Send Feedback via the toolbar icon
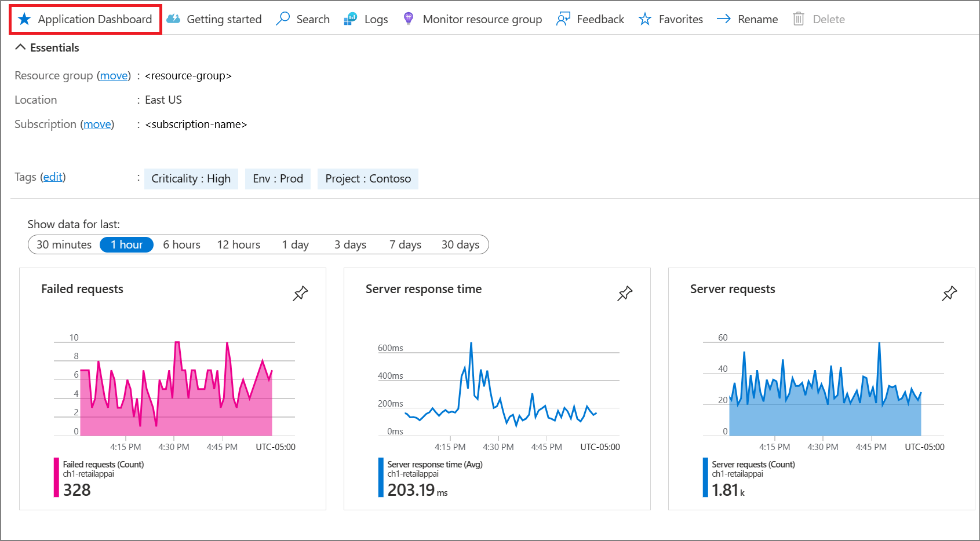Screen dimensions: 980x541 click(x=589, y=19)
